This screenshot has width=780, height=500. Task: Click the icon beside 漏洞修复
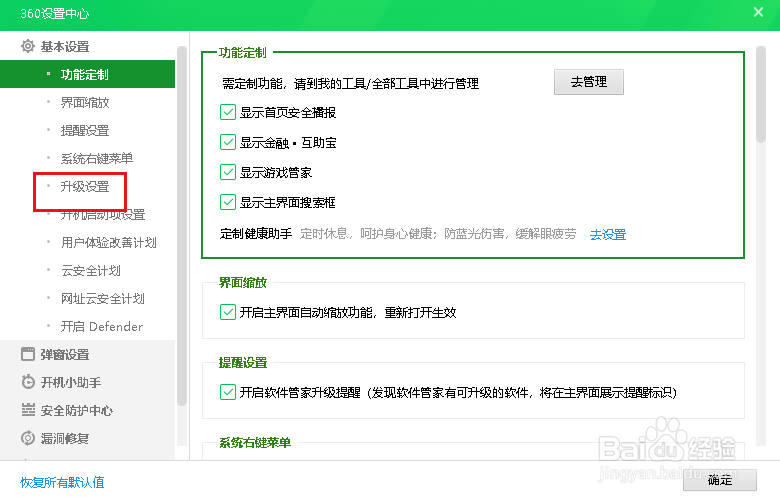click(x=28, y=438)
